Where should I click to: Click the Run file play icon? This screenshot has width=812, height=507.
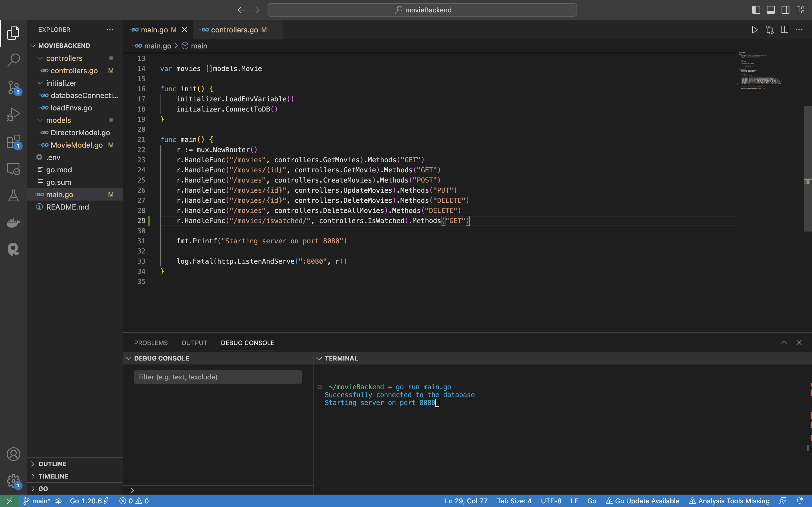pos(754,30)
